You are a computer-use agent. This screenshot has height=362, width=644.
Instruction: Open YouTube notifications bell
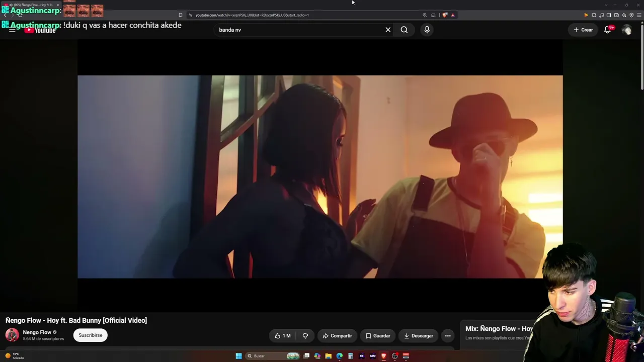pyautogui.click(x=608, y=30)
